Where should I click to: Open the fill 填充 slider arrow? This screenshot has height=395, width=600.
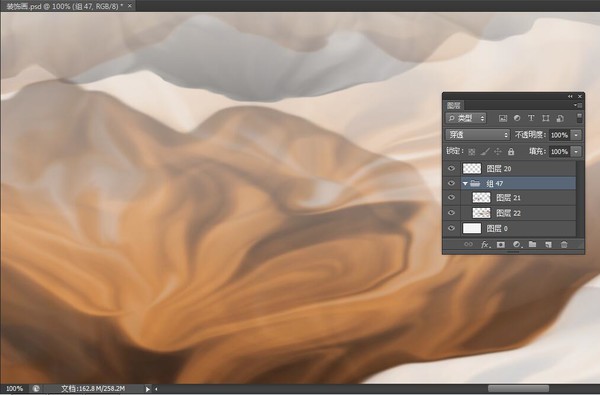point(576,152)
